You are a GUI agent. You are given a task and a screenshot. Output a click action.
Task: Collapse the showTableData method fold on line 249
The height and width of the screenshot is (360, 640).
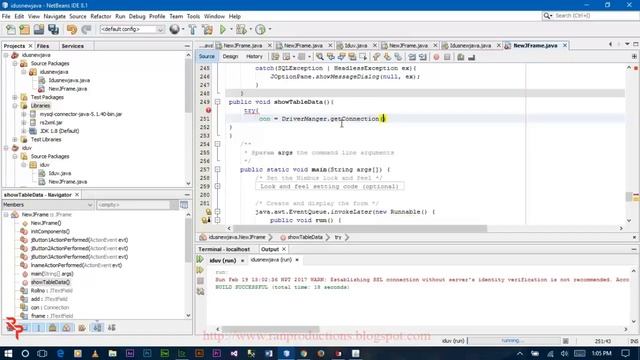[x=218, y=102]
